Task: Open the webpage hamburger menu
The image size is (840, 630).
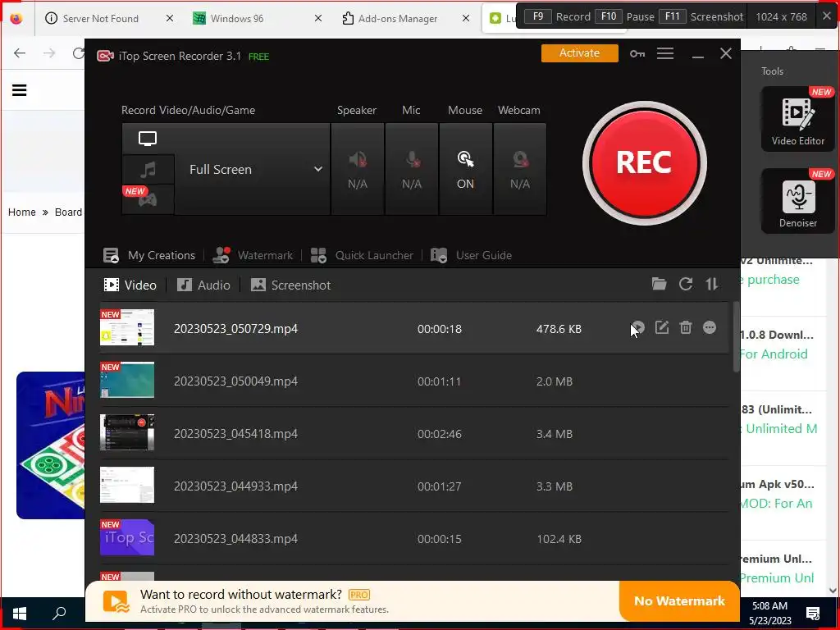Action: (x=20, y=90)
